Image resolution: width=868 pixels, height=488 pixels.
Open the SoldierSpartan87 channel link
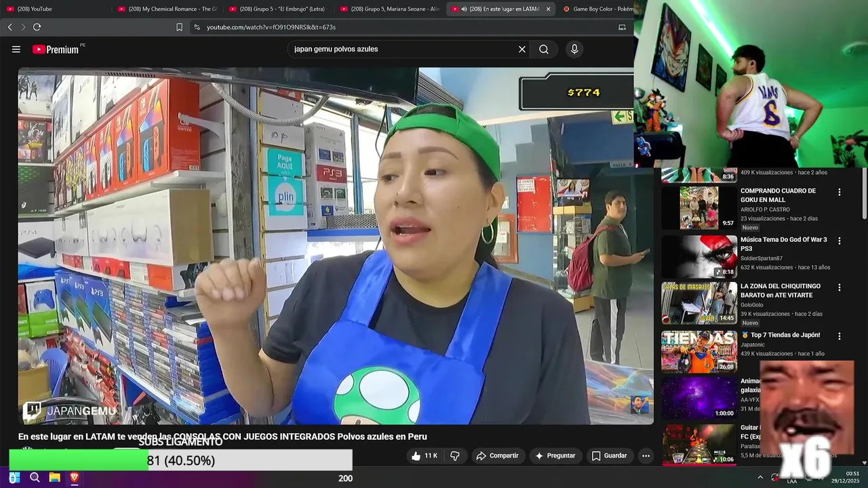(x=762, y=258)
